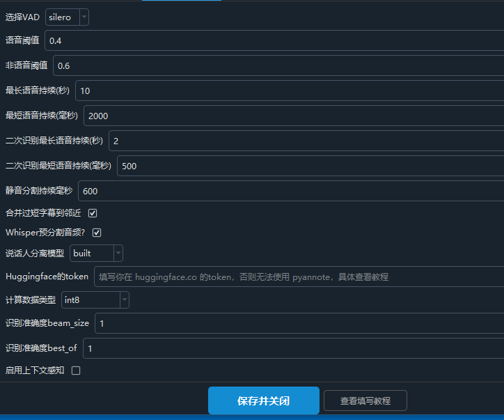Click the 二次识别最长语音持续(秒) field
504x420 pixels.
tap(306, 141)
